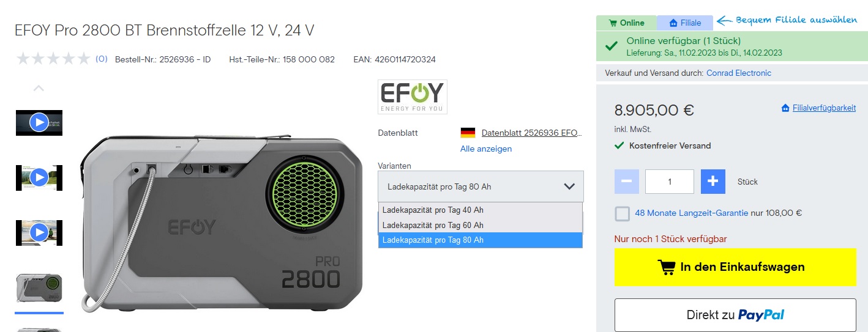Click the EFOY brand logo
The height and width of the screenshot is (332, 868).
(x=413, y=97)
